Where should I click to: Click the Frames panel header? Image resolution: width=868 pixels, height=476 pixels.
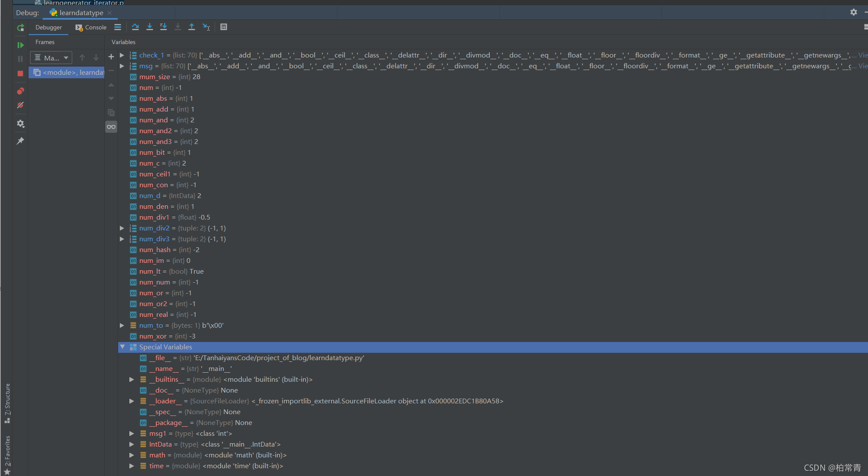(45, 42)
